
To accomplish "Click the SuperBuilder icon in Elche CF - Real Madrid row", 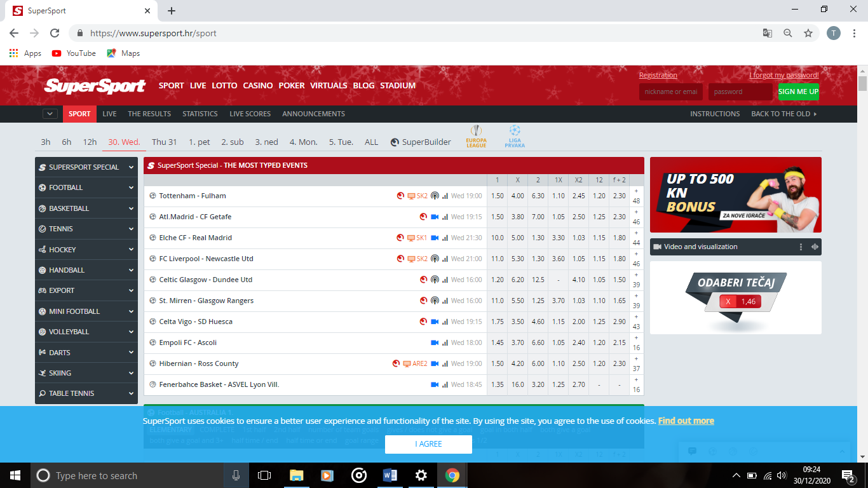I will point(400,238).
